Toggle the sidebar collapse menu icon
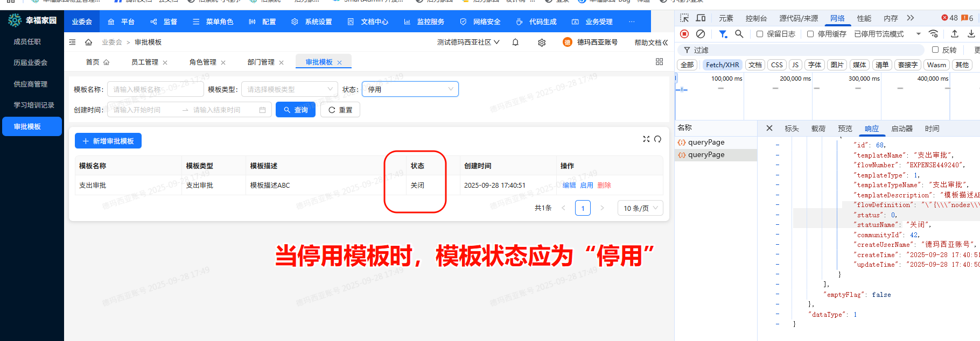 [72, 42]
